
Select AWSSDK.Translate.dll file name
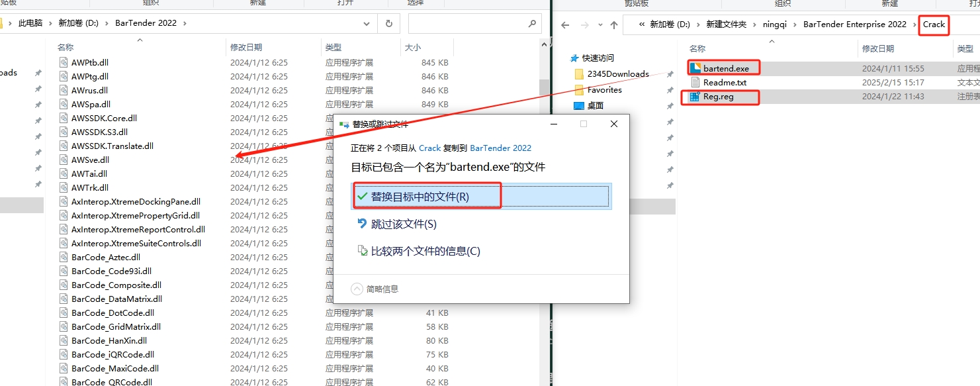(x=112, y=146)
